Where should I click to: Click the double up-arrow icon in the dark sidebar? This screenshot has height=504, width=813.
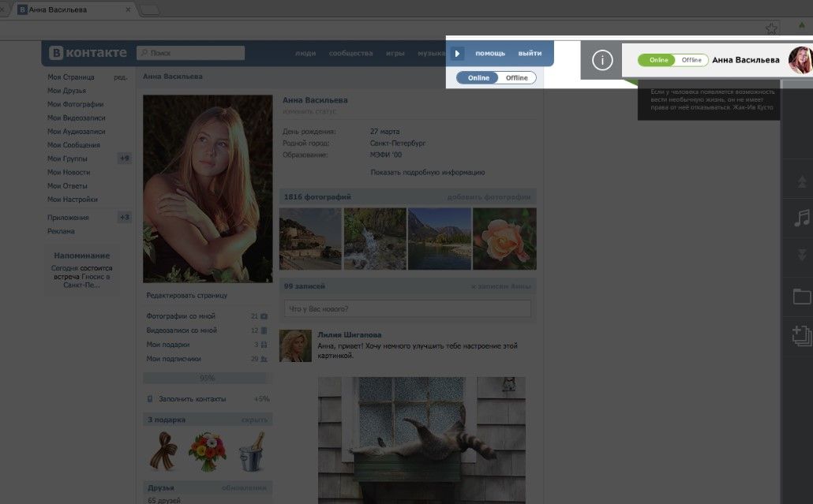click(802, 181)
